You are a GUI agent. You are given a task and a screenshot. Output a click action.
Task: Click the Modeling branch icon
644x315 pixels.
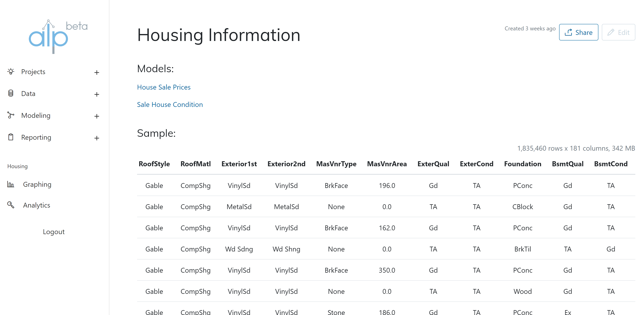11,115
